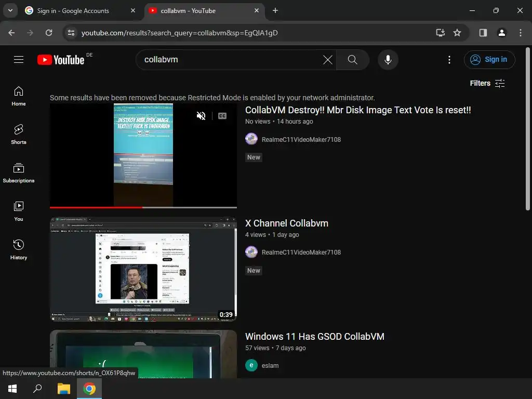Seek on the preview video progress bar
Screen dimensions: 532x399
pos(143,207)
